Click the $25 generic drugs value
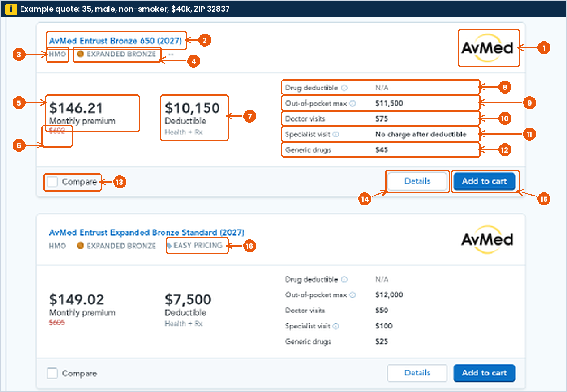The height and width of the screenshot is (392, 567). [x=382, y=342]
